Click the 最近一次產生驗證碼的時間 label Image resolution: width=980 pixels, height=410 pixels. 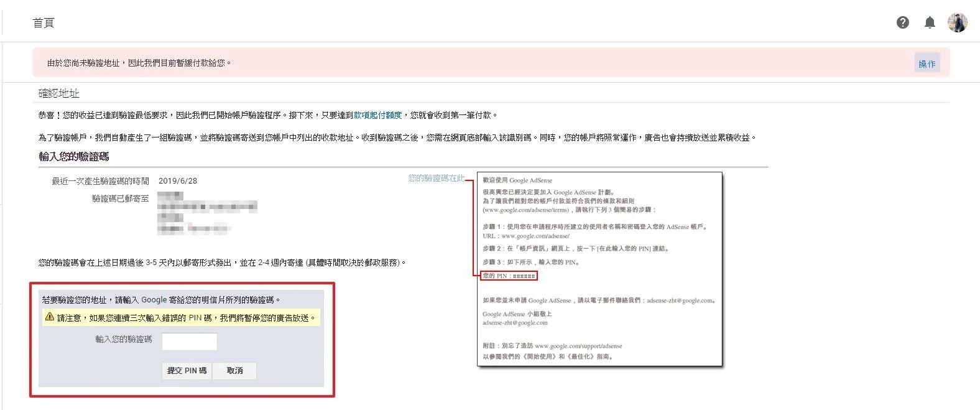coord(100,181)
